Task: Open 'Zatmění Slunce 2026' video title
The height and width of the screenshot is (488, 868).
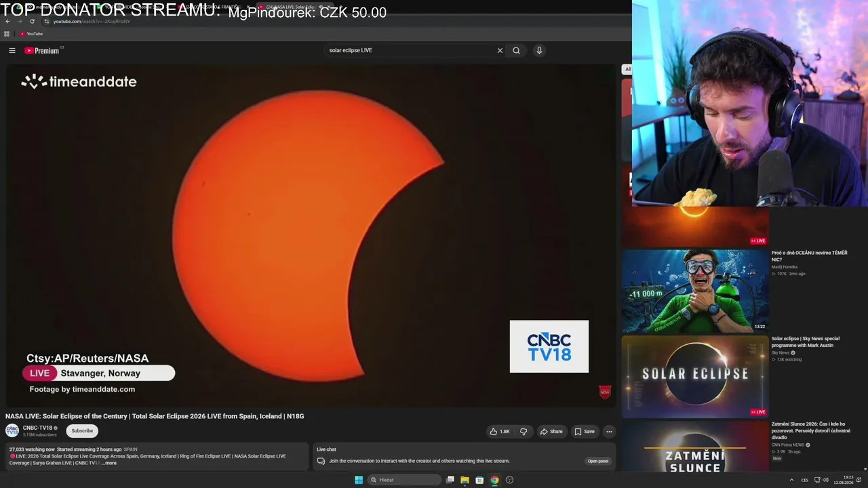Action: pos(810,430)
